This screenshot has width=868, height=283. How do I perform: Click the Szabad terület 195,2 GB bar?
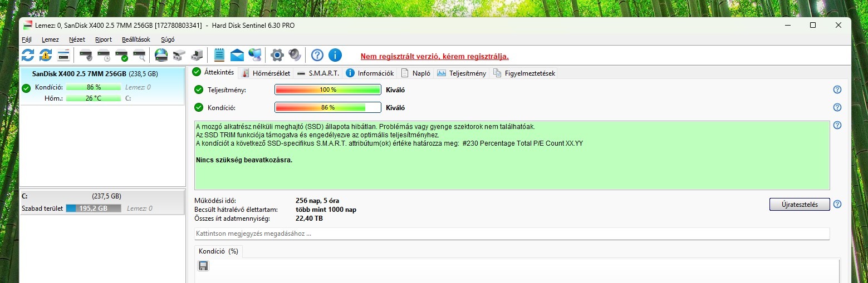coord(94,208)
